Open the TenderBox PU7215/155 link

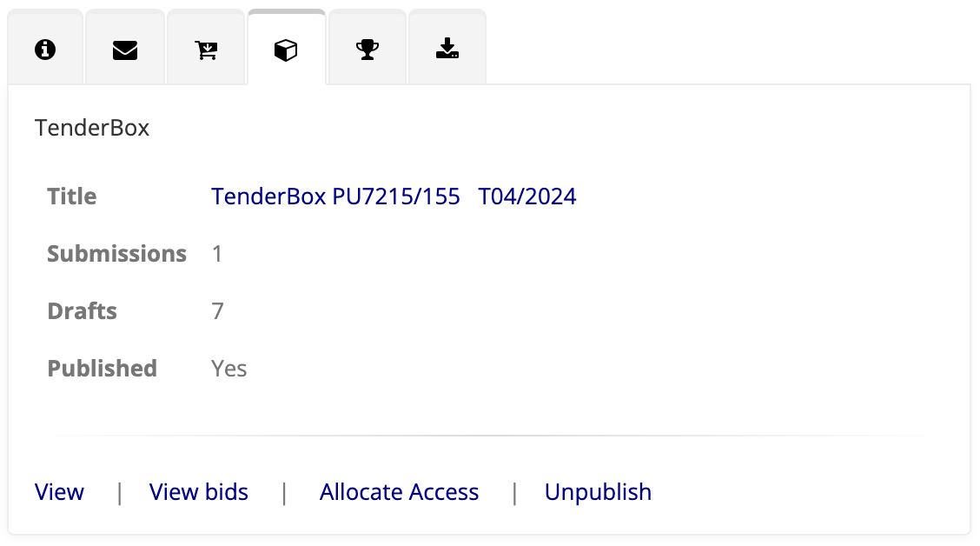pos(335,196)
